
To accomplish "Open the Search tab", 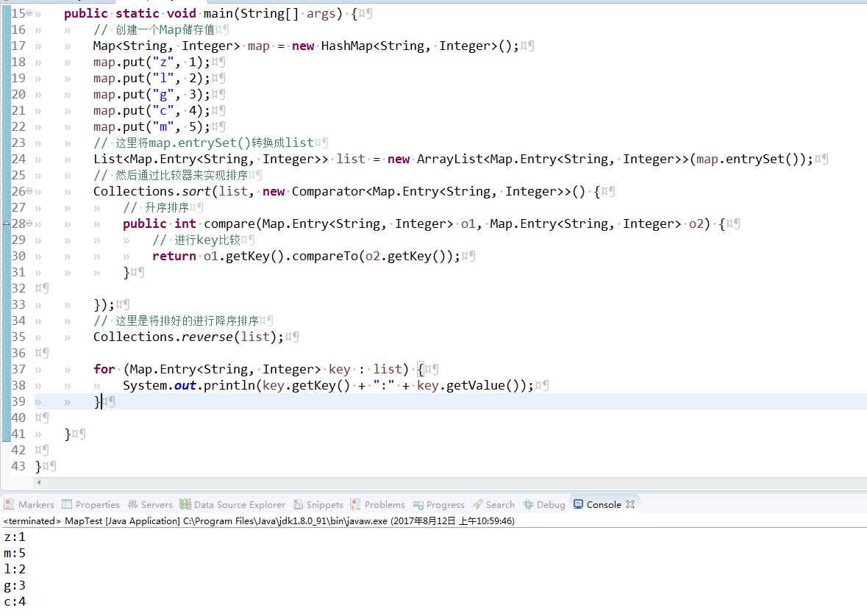I will point(493,504).
